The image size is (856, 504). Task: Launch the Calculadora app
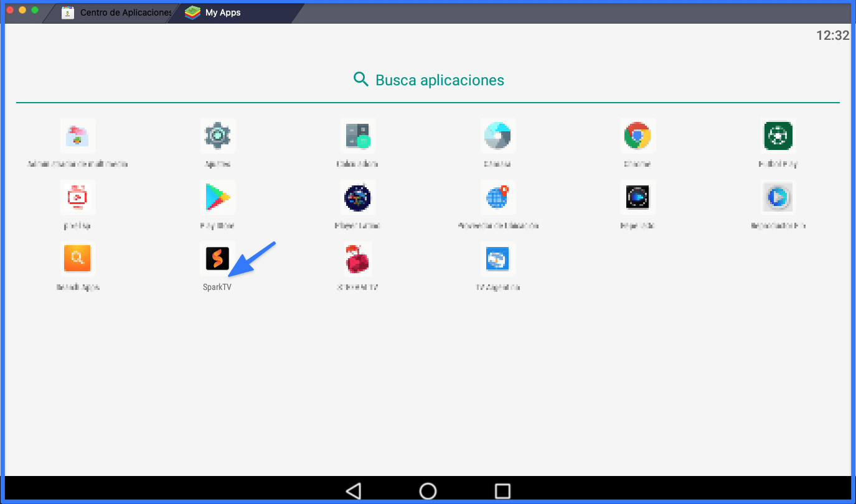point(358,136)
